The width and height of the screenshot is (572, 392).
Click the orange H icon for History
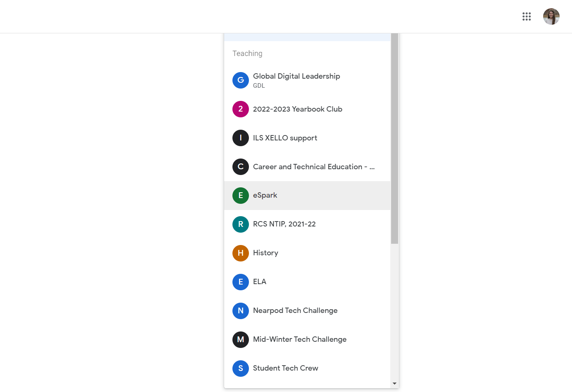[x=241, y=253]
